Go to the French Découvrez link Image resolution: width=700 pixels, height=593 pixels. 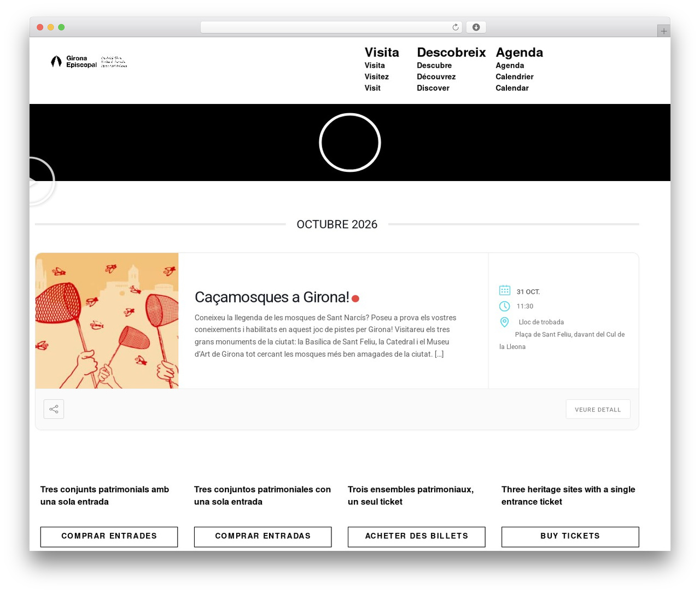(x=436, y=77)
